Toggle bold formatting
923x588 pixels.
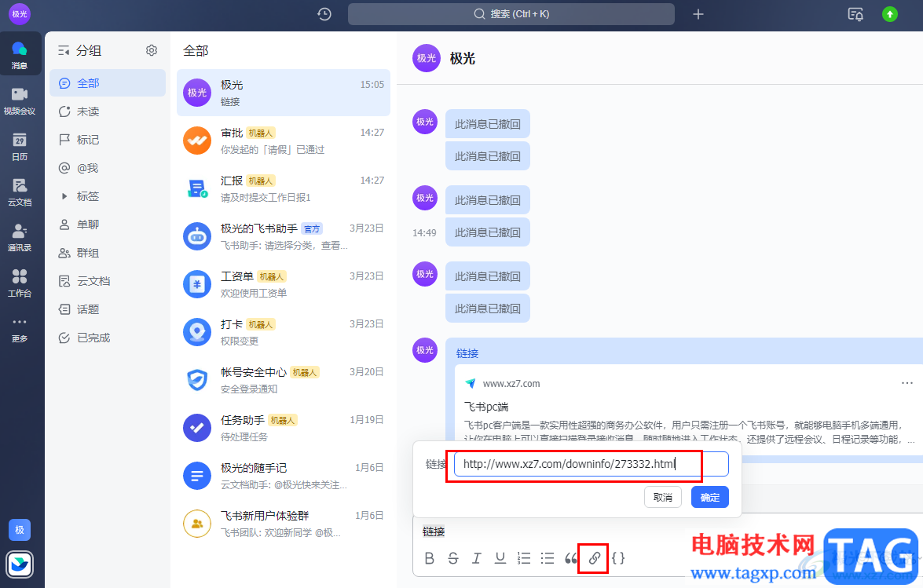(430, 558)
